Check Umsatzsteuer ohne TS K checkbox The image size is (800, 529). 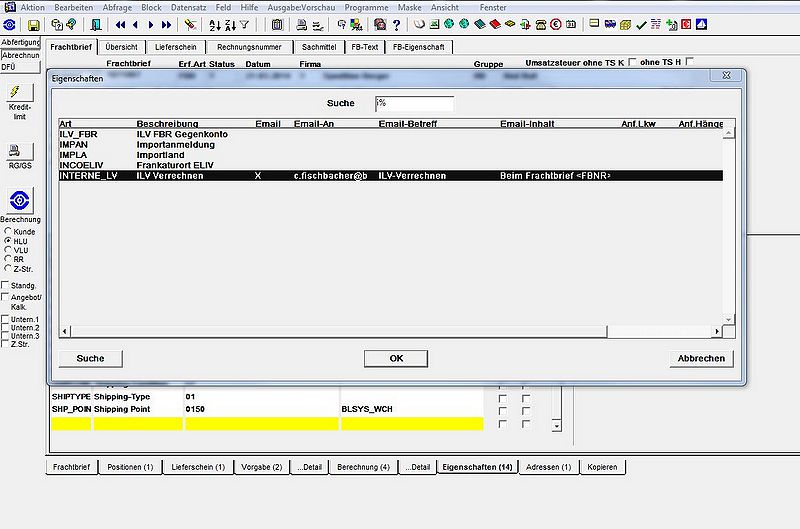pyautogui.click(x=632, y=62)
